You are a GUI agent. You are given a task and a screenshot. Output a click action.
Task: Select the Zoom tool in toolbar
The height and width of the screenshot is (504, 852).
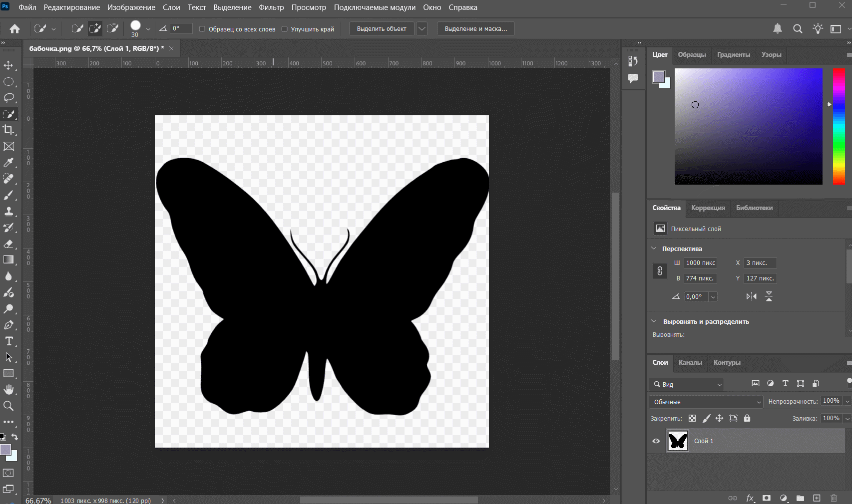pyautogui.click(x=8, y=406)
